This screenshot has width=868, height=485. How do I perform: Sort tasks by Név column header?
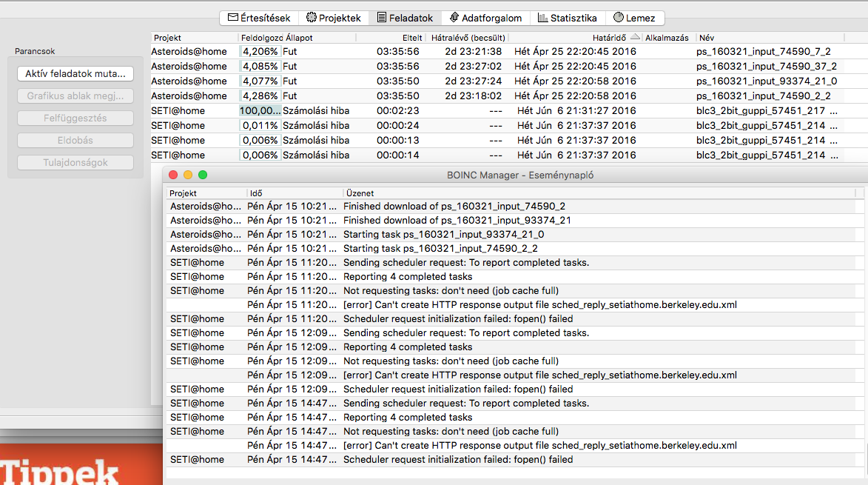[770, 38]
